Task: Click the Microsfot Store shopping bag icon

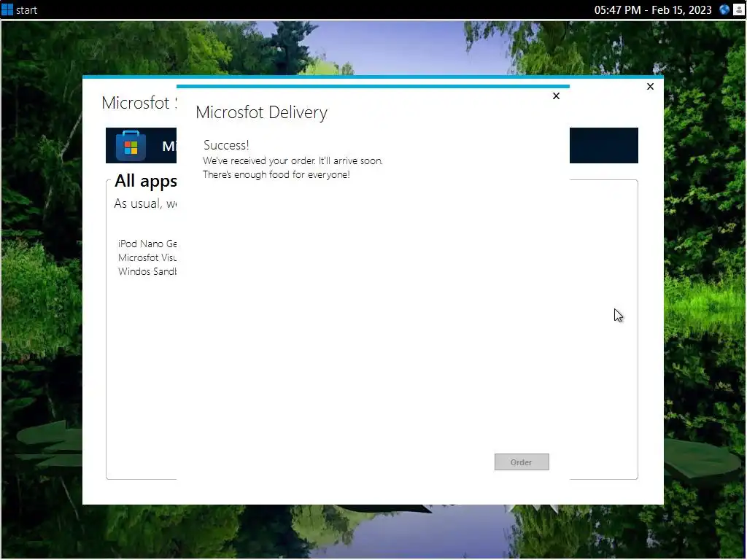Action: (131, 146)
